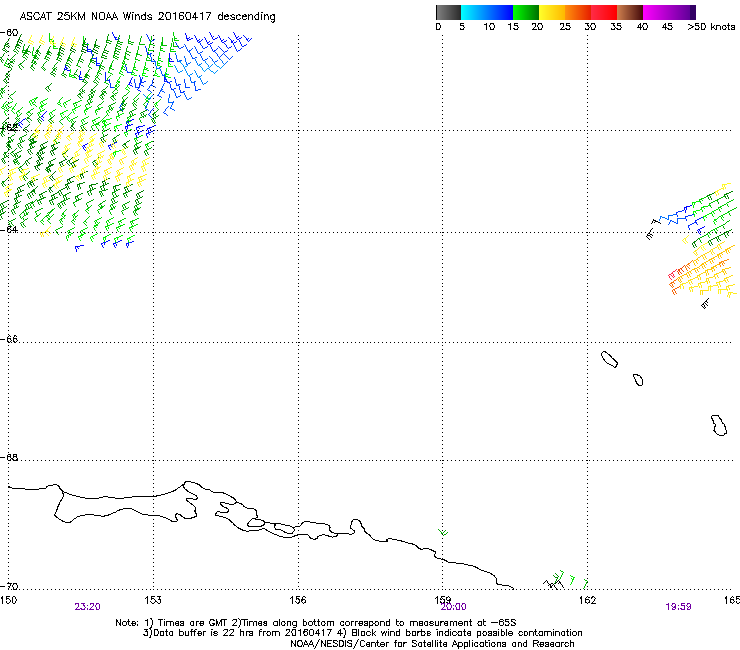This screenshot has height=650, width=740.
Task: Click the 'Data buffer is 22 hrs' note line
Action: click(362, 633)
